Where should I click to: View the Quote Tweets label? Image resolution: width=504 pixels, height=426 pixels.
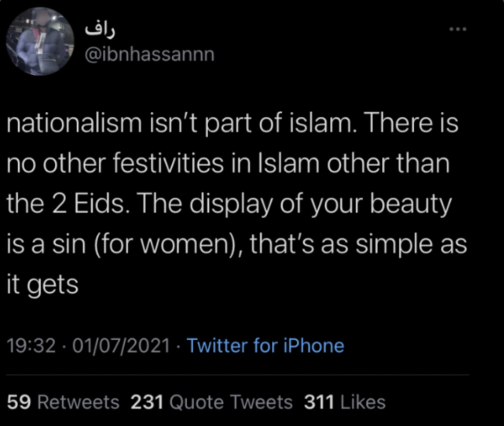point(230,402)
